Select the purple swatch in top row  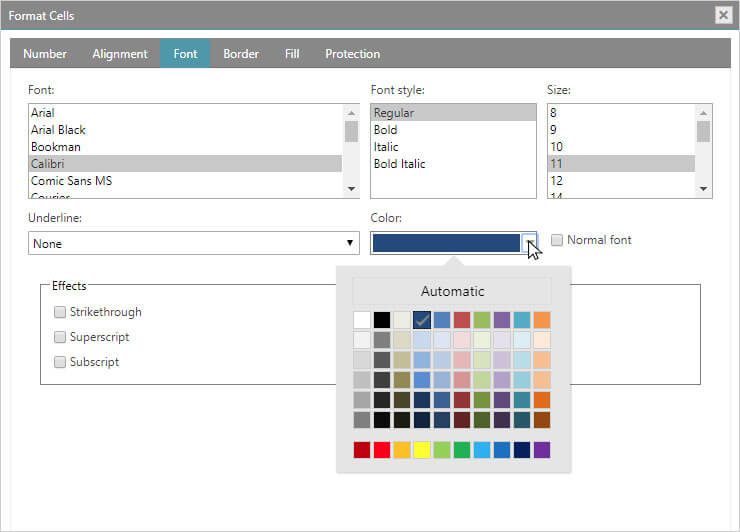point(502,320)
